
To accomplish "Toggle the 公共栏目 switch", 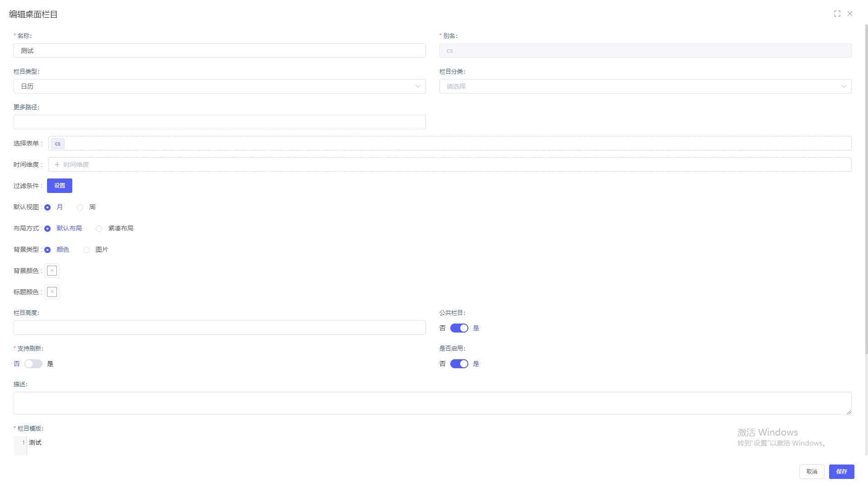I will 459,328.
